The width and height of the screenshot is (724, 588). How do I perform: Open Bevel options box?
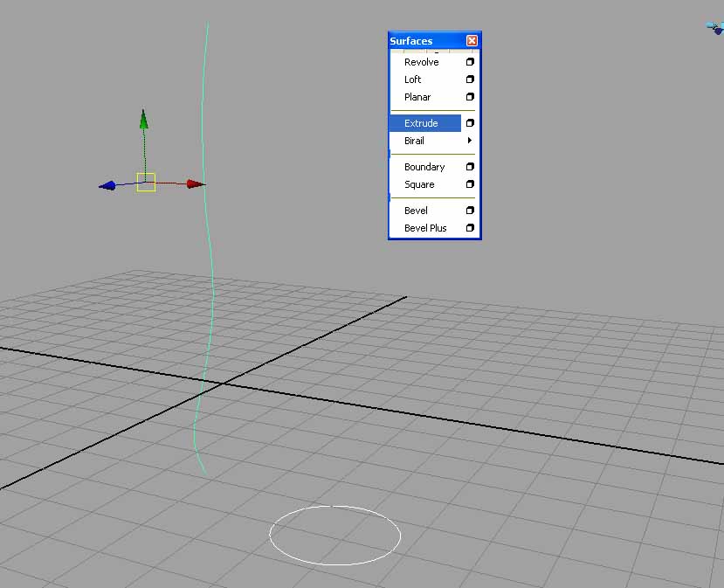click(470, 211)
